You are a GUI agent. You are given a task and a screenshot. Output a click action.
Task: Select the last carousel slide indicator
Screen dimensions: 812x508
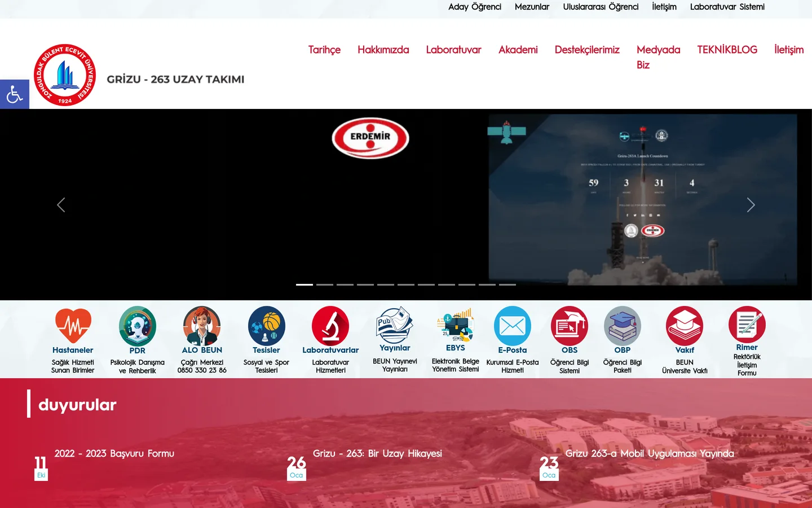(507, 284)
